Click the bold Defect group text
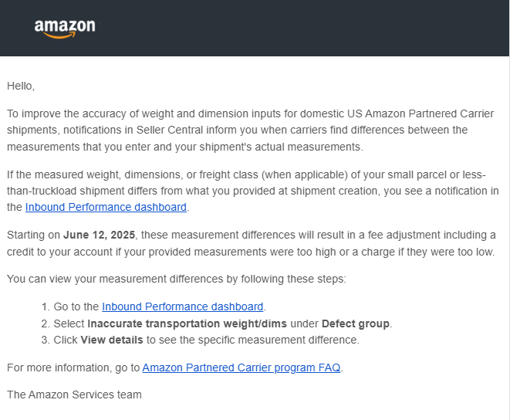 (356, 323)
